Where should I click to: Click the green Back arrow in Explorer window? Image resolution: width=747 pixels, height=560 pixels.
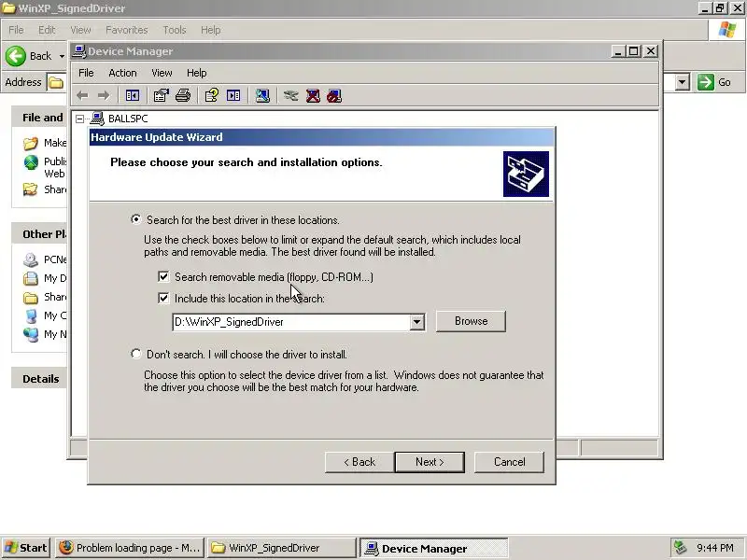point(16,56)
